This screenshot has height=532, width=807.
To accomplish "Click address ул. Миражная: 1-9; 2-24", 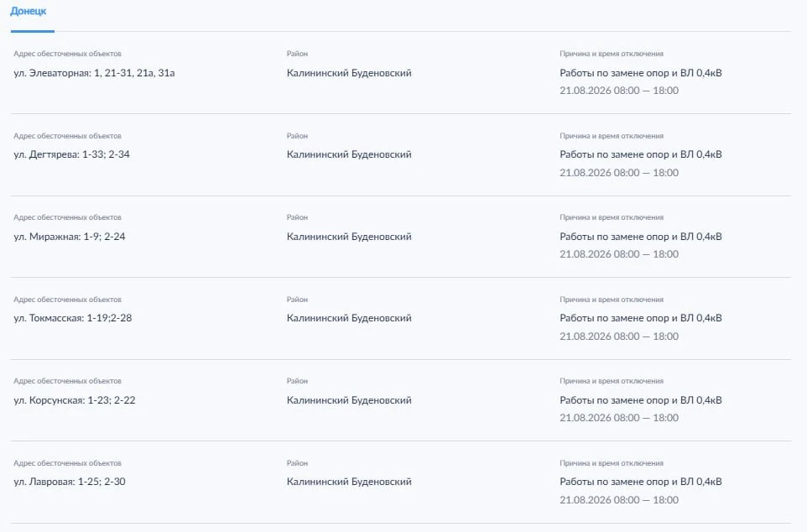I will coord(70,237).
